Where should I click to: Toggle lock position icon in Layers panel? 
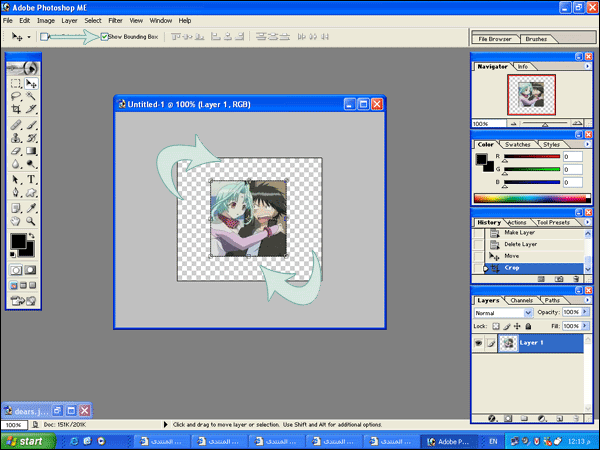pos(517,326)
